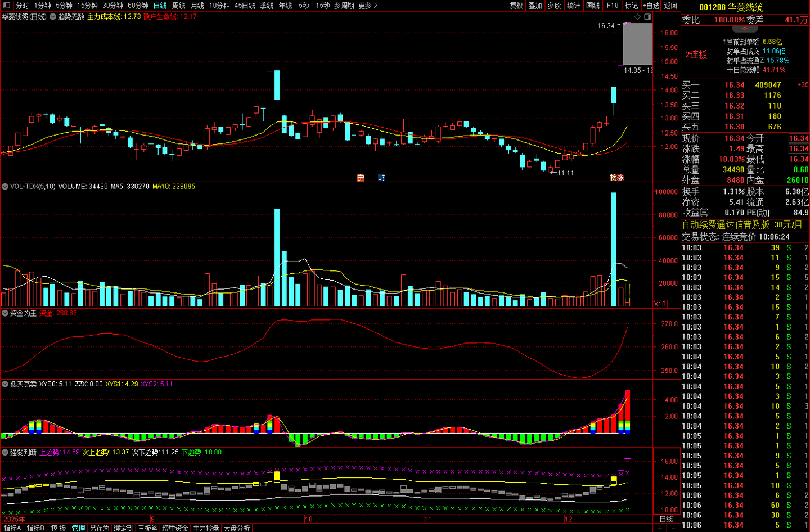The width and height of the screenshot is (810, 532).
Task: Switch to 周线 weekly chart
Action: click(179, 6)
